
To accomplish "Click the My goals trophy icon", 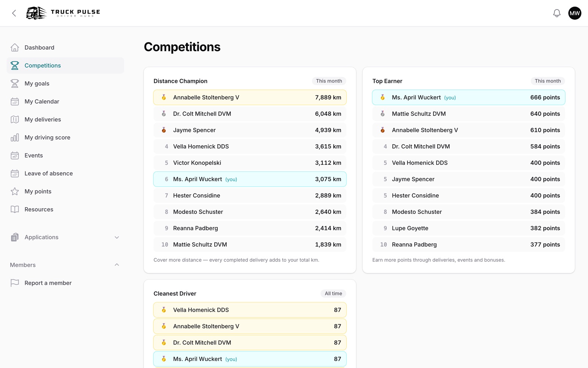I will click(x=15, y=84).
